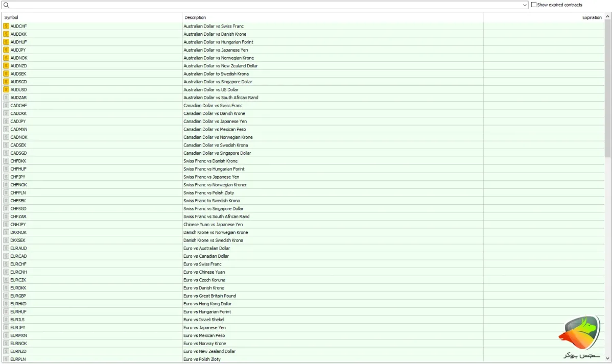Click the EURPLN gray symbol icon

click(6, 359)
